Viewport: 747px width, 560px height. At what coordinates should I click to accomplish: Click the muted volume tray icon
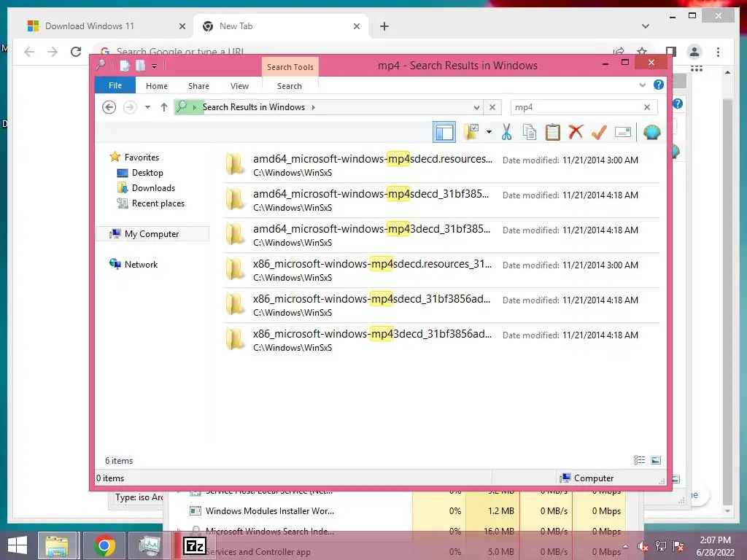[643, 546]
